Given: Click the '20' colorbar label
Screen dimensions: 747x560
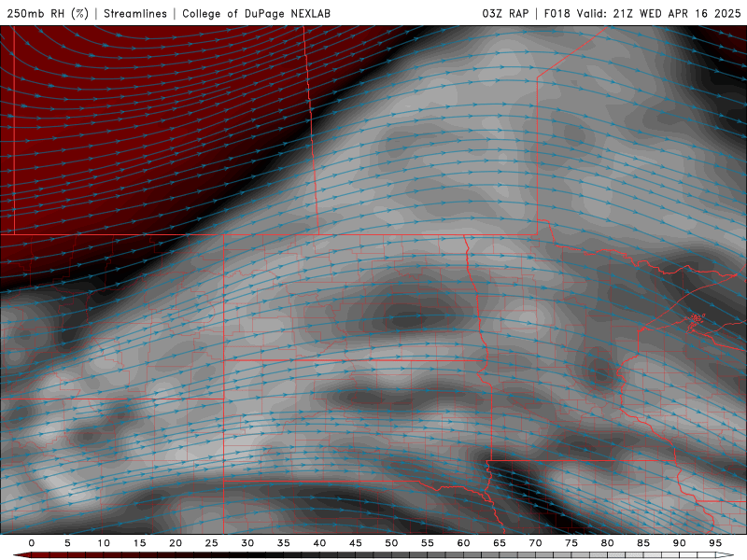Looking at the screenshot, I should [176, 543].
